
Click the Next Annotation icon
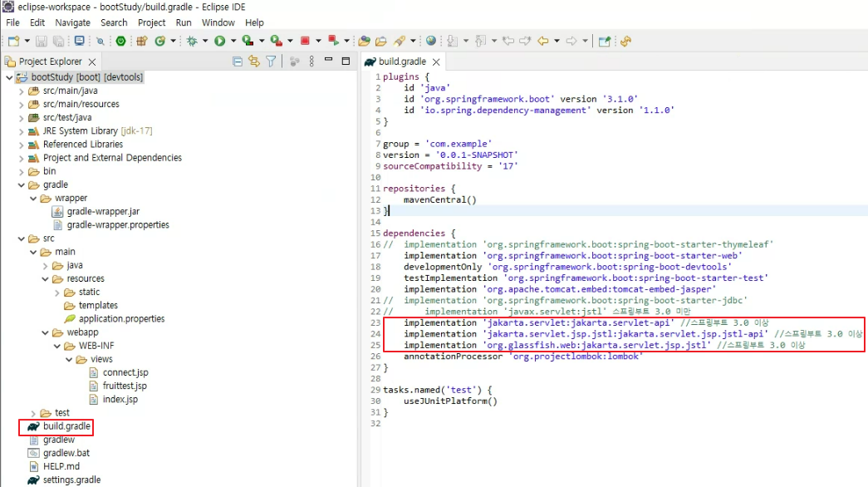pyautogui.click(x=452, y=41)
